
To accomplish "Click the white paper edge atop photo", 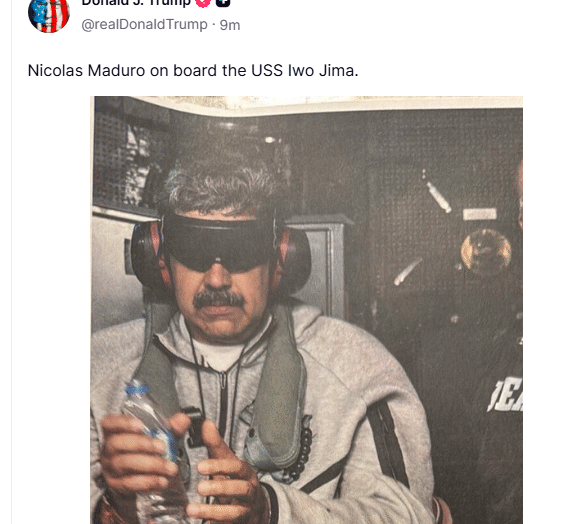I will pos(306,104).
